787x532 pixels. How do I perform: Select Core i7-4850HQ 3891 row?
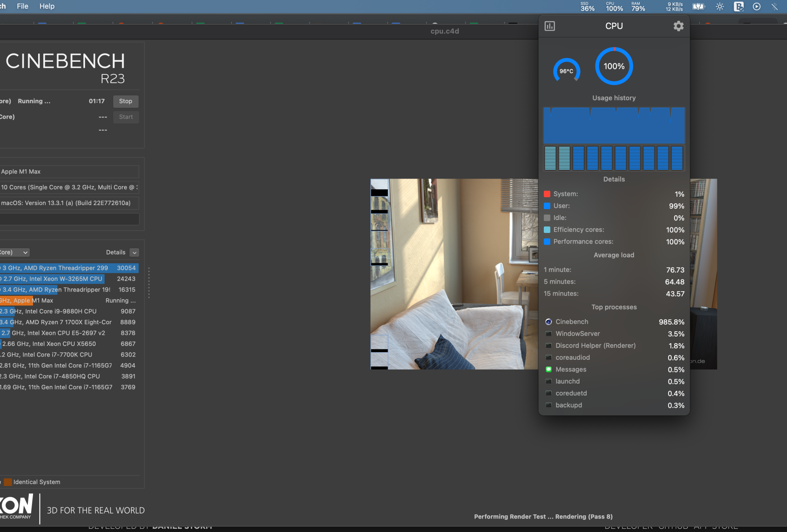point(69,376)
